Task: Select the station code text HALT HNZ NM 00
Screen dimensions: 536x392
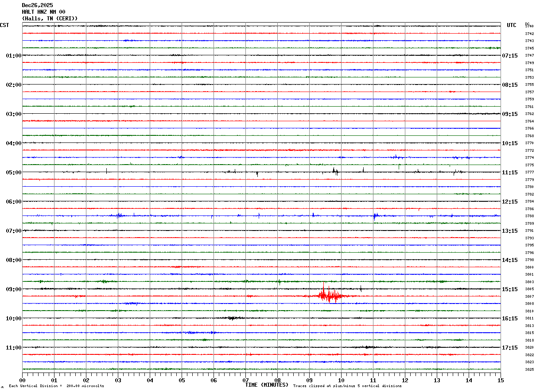Action: 43,12
